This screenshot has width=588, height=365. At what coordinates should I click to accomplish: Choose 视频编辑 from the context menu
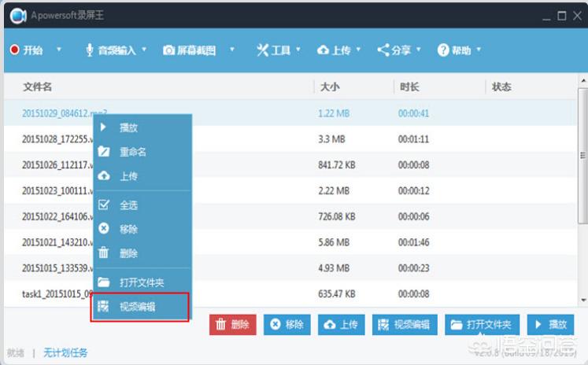(x=142, y=307)
